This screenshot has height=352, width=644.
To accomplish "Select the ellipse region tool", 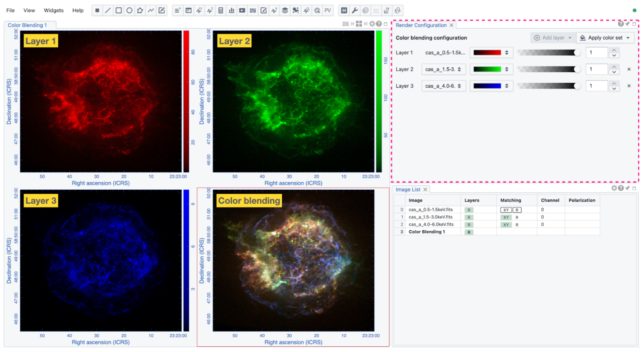I will (x=129, y=10).
